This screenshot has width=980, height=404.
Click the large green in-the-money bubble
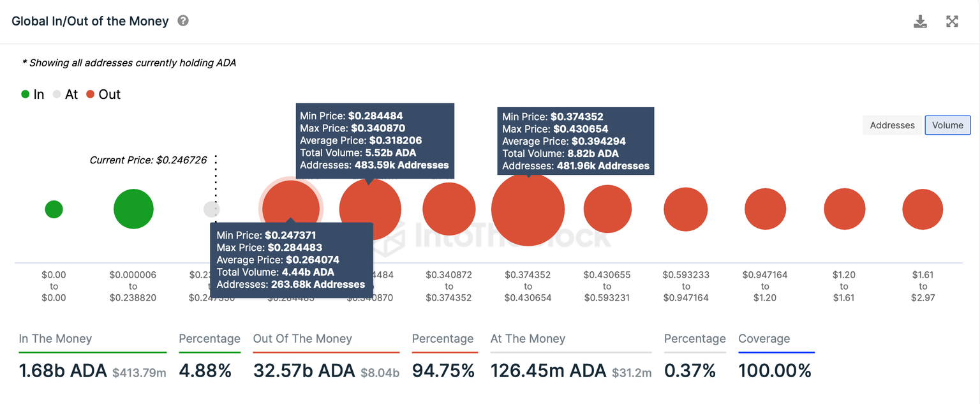point(133,209)
